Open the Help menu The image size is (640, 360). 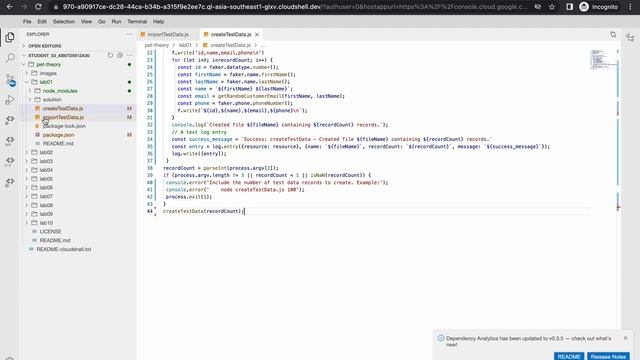click(158, 22)
